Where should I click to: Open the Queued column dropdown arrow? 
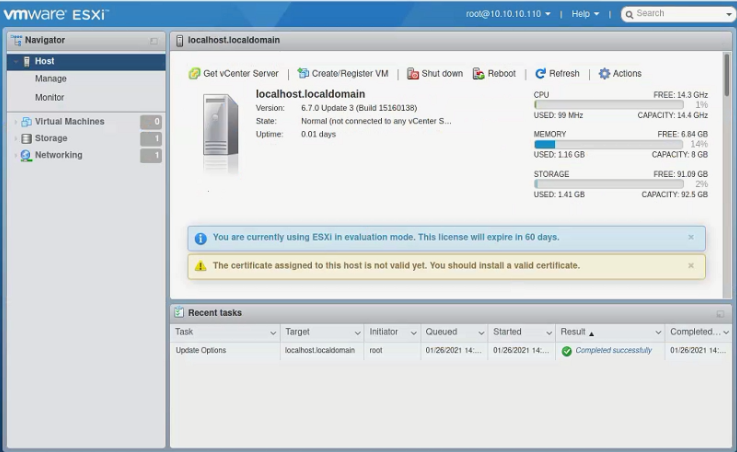click(x=481, y=333)
